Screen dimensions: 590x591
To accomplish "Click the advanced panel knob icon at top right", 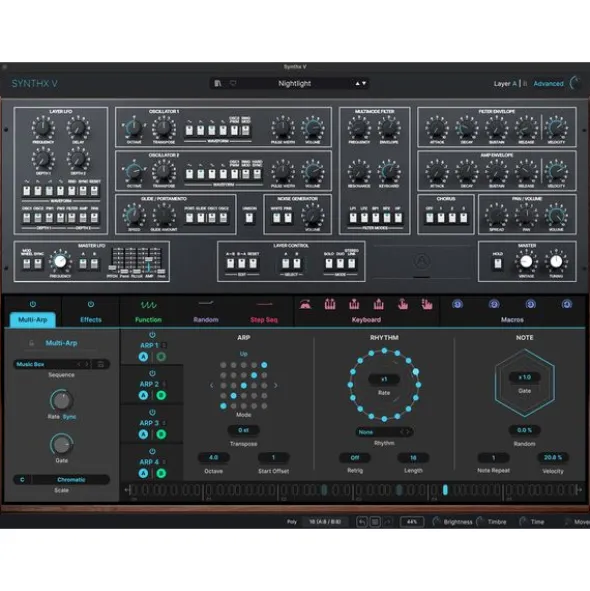I will [x=575, y=83].
